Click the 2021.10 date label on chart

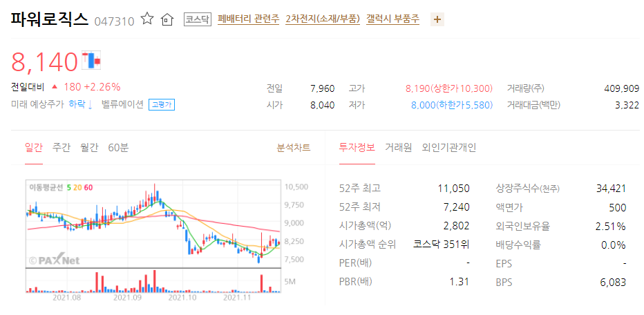pos(181,297)
